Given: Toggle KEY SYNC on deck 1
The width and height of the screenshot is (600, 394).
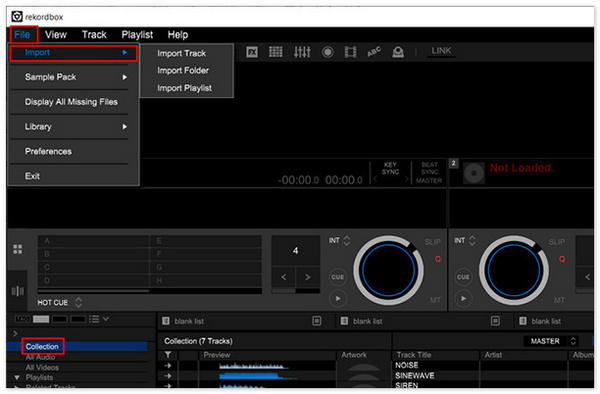Looking at the screenshot, I should (390, 169).
